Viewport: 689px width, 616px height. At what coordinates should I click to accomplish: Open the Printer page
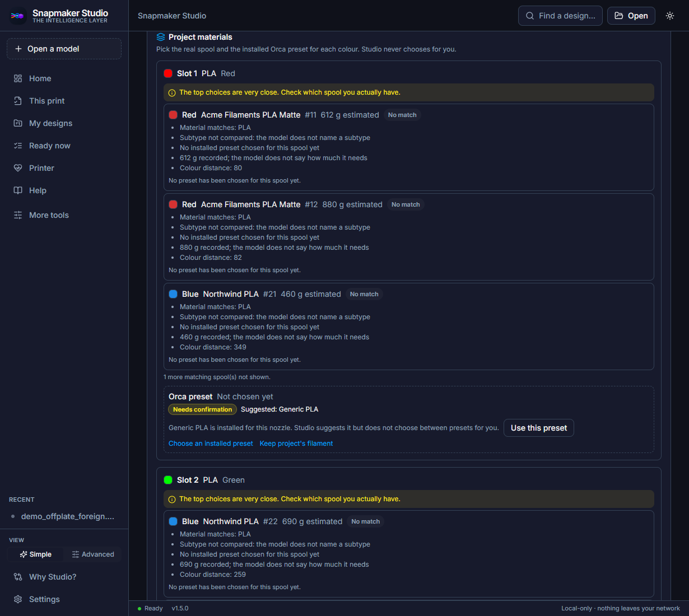(64, 168)
